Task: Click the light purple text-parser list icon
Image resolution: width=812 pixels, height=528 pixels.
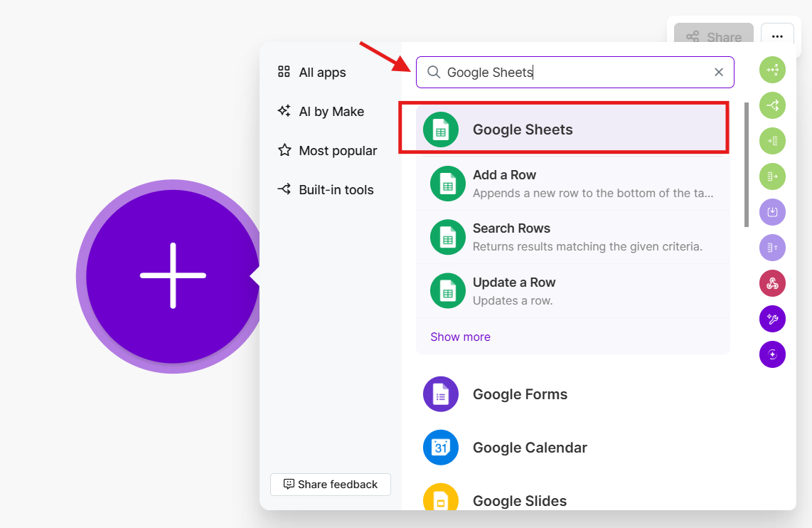Action: click(773, 248)
